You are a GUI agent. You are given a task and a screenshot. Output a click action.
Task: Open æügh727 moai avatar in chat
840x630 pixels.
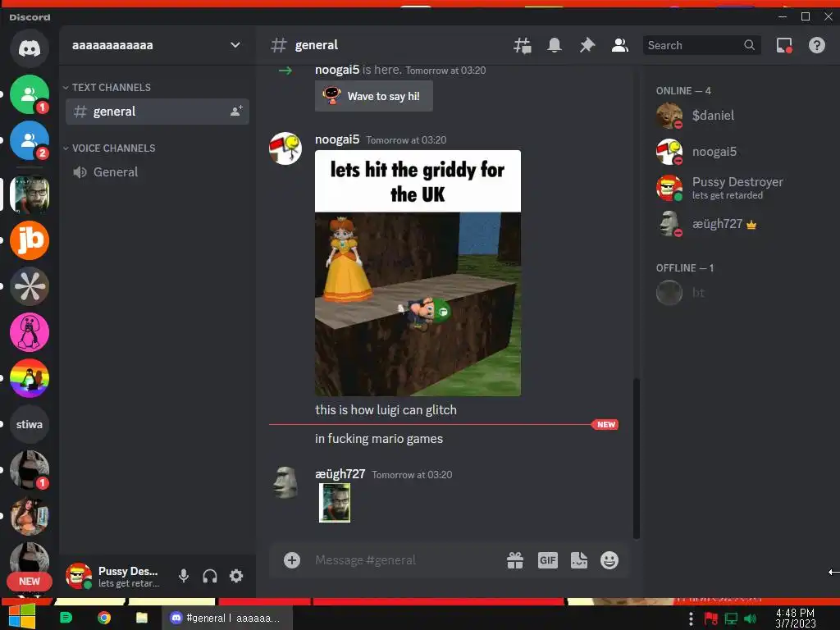pyautogui.click(x=285, y=482)
